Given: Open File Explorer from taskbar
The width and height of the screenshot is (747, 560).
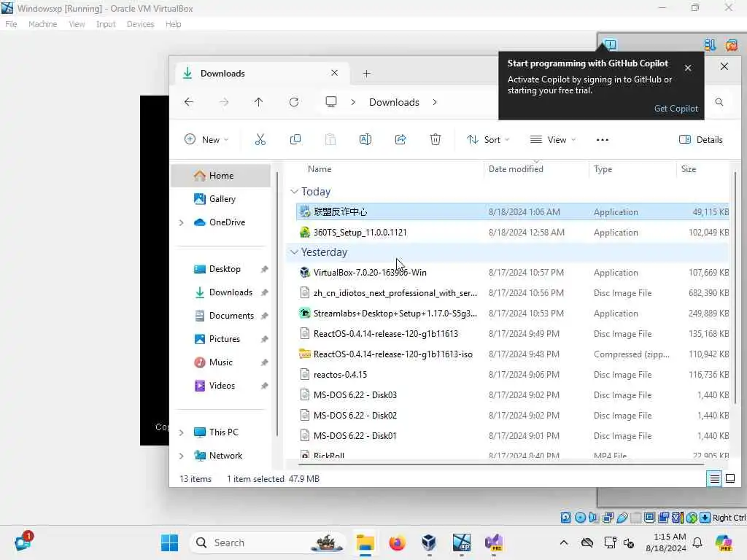Looking at the screenshot, I should (x=365, y=542).
